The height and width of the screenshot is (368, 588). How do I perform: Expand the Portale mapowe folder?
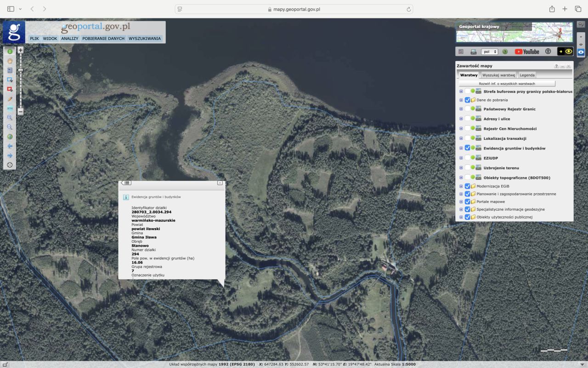461,201
